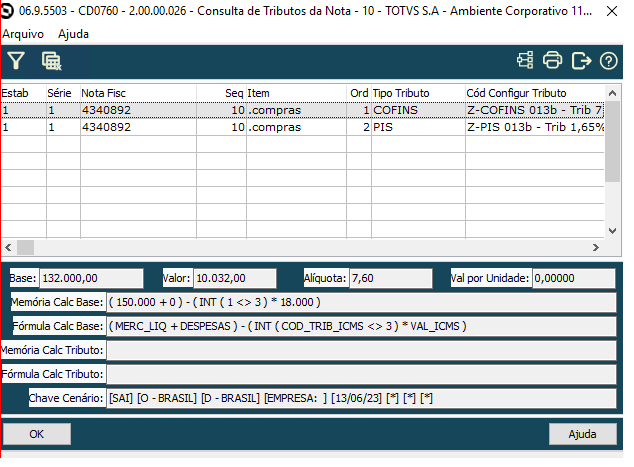Click the Chave Cenário field

point(361,398)
